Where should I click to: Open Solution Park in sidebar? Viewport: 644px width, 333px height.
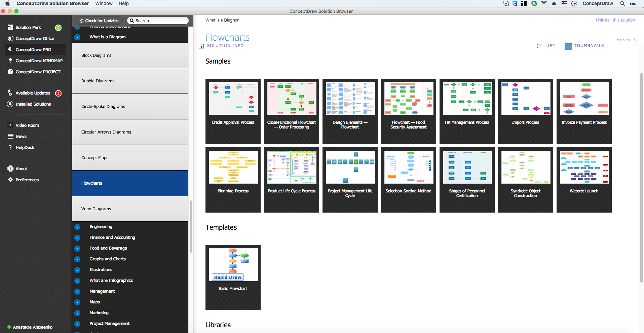[28, 27]
